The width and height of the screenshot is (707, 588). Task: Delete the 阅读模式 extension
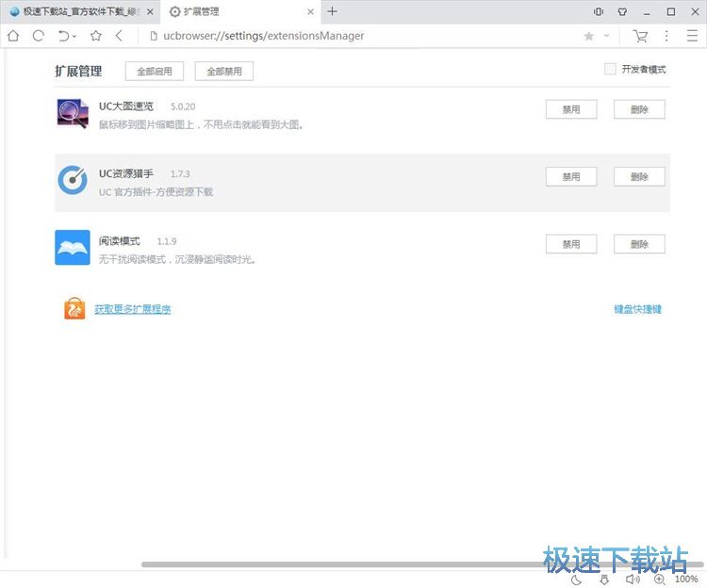pos(639,244)
